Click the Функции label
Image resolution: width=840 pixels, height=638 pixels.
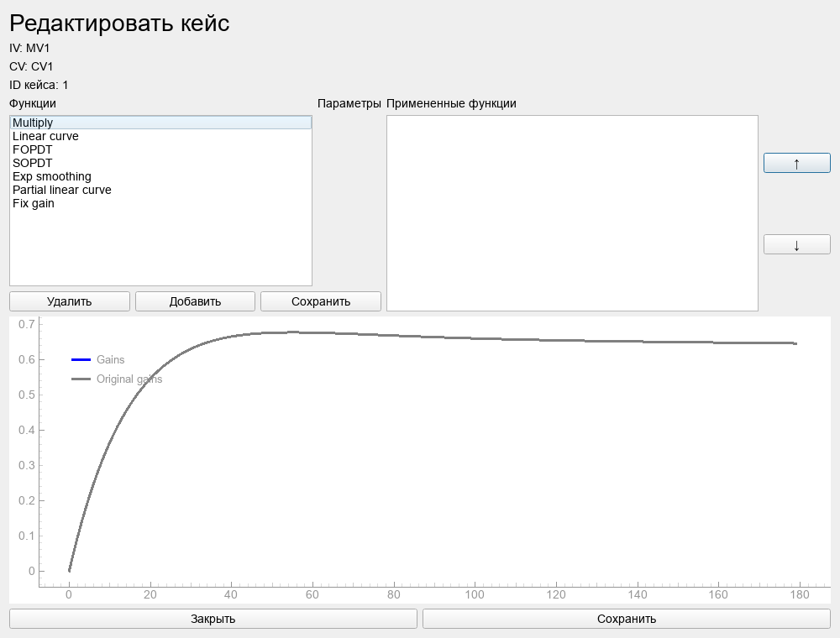[33, 103]
